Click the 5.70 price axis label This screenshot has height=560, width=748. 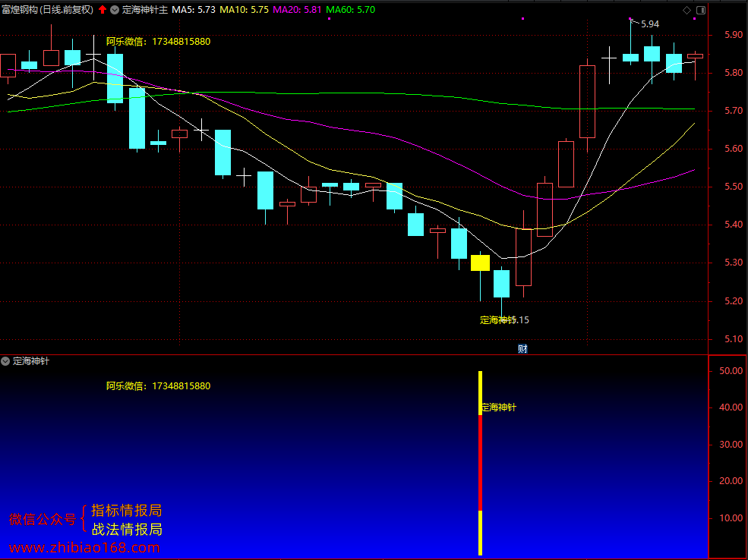734,111
